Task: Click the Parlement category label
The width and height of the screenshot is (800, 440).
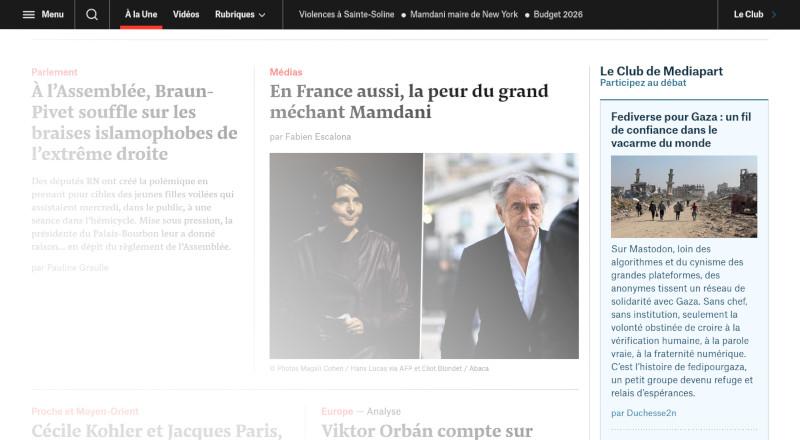Action: (55, 72)
